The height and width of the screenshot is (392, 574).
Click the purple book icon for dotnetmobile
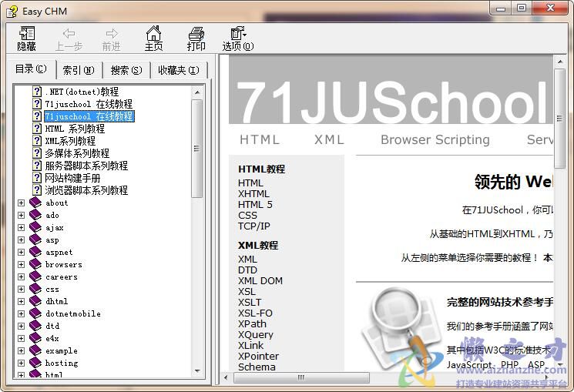35,313
